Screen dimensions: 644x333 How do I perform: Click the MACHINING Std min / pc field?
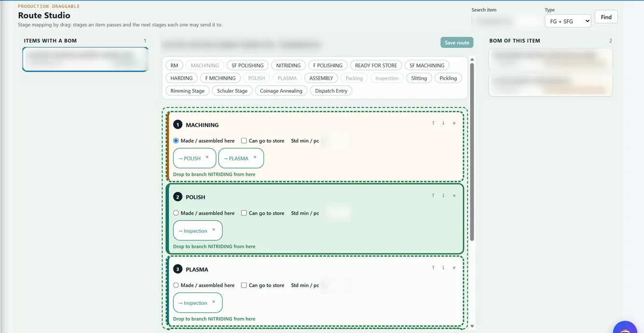point(336,141)
